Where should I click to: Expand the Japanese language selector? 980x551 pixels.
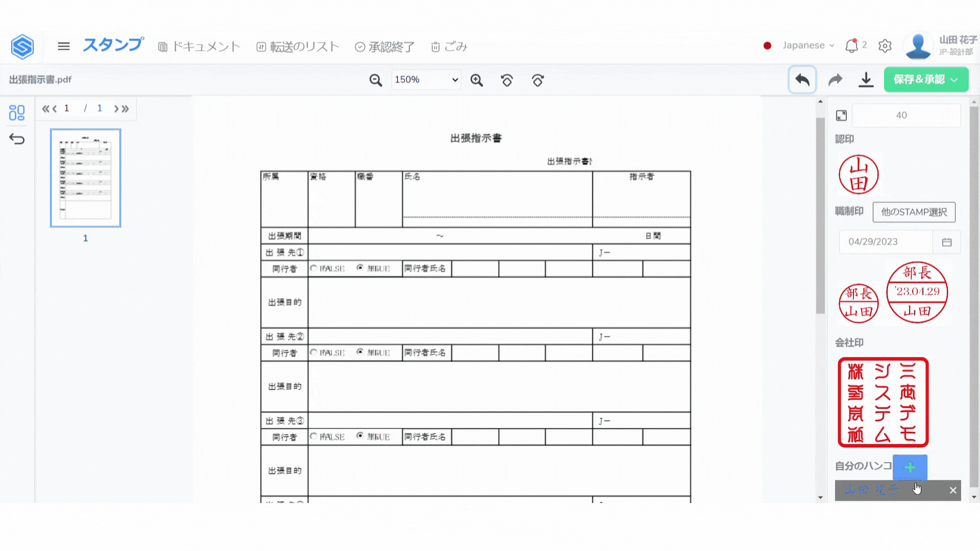pos(808,45)
